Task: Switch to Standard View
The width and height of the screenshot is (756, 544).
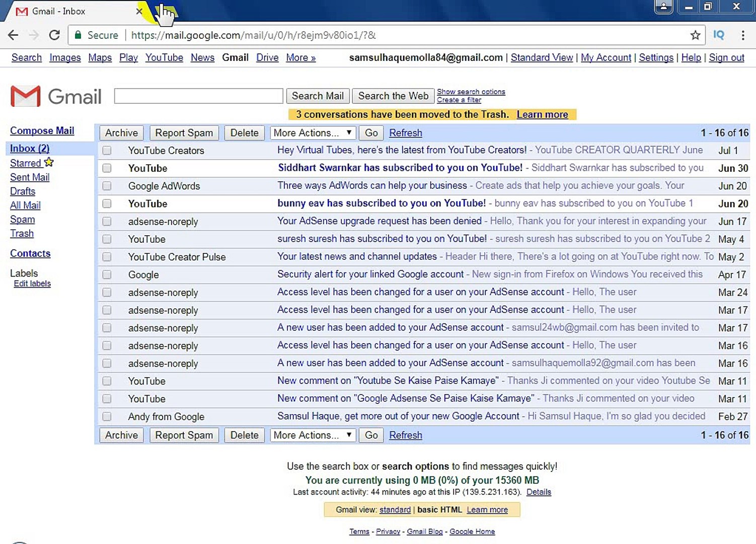Action: (x=542, y=57)
